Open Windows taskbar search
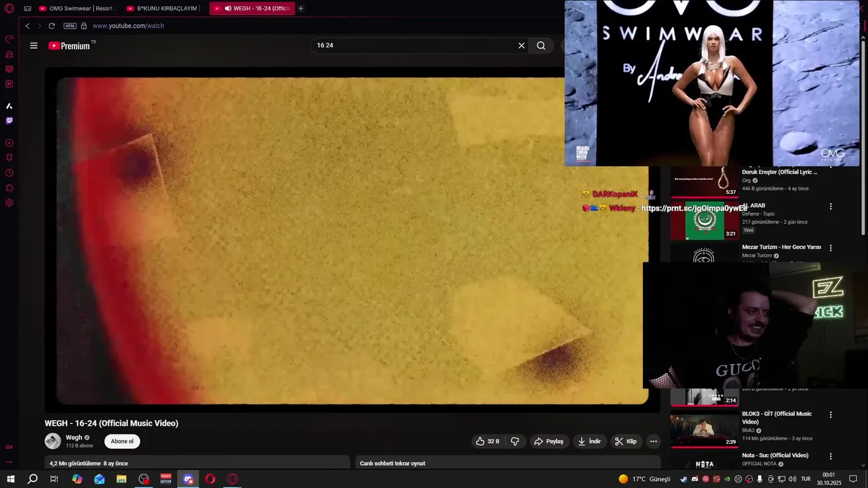Image resolution: width=868 pixels, height=488 pixels. (x=33, y=479)
